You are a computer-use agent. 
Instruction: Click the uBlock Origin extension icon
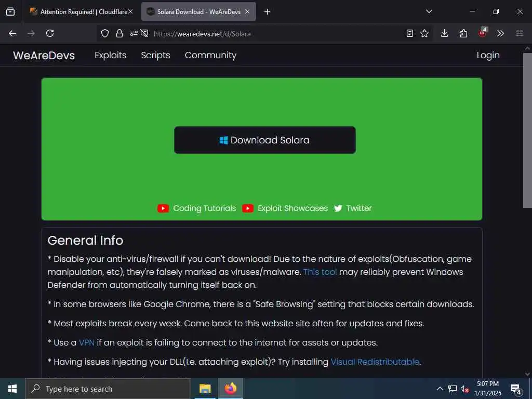pyautogui.click(x=483, y=33)
